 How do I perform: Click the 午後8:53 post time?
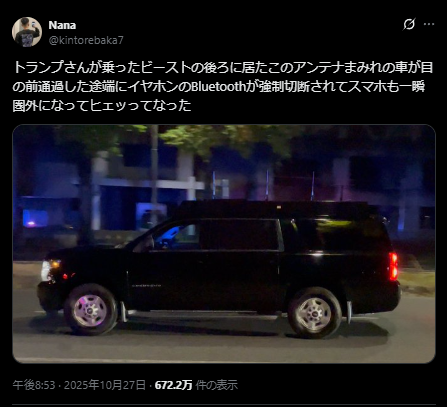click(x=34, y=385)
